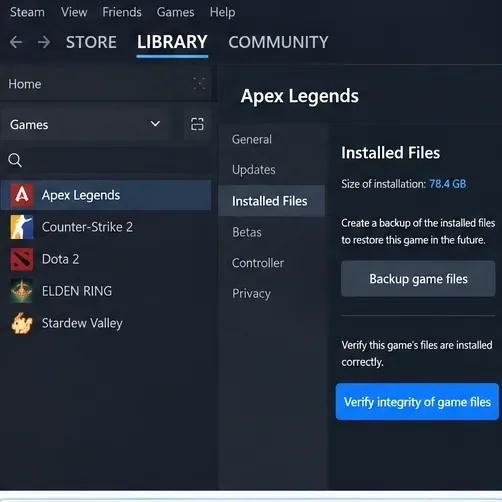Click Verify integrity of game files
The width and height of the screenshot is (502, 502).
point(417,402)
